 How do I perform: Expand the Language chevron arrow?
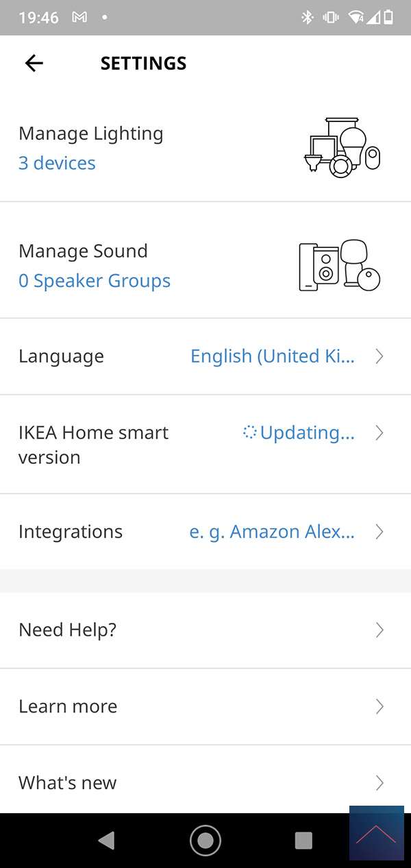point(379,356)
